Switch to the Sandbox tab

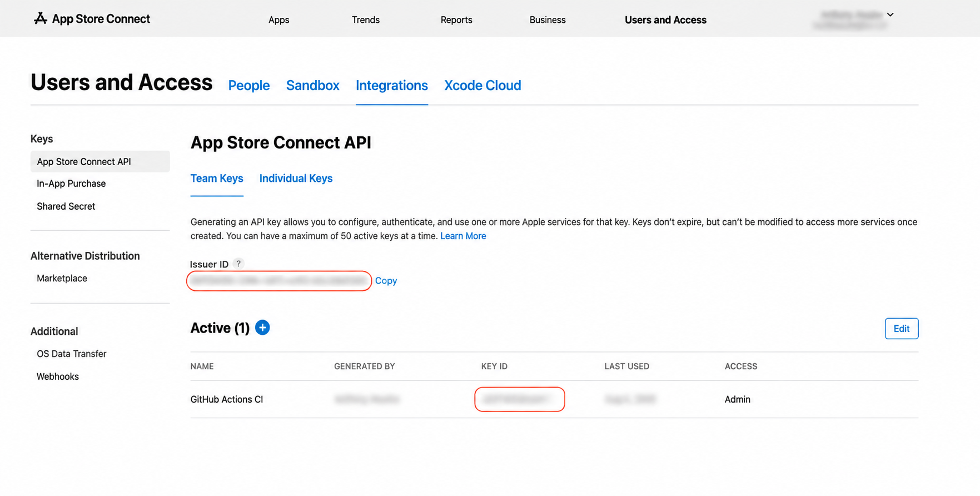pos(313,85)
